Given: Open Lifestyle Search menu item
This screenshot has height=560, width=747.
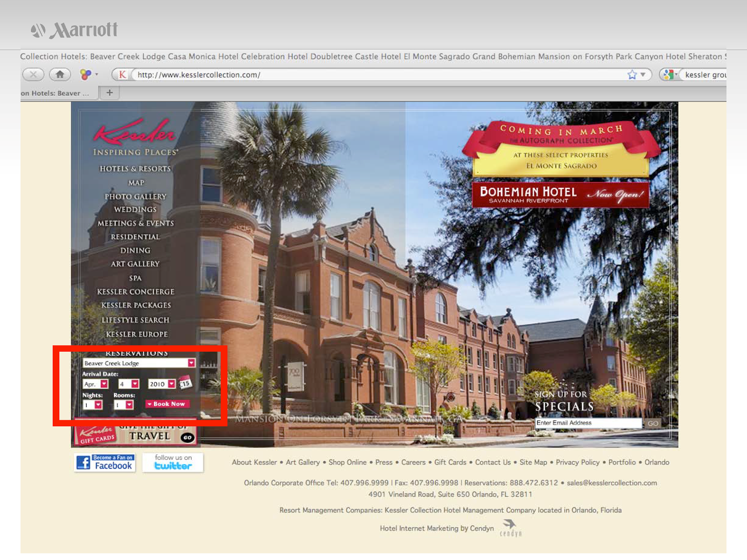Looking at the screenshot, I should 135,320.
